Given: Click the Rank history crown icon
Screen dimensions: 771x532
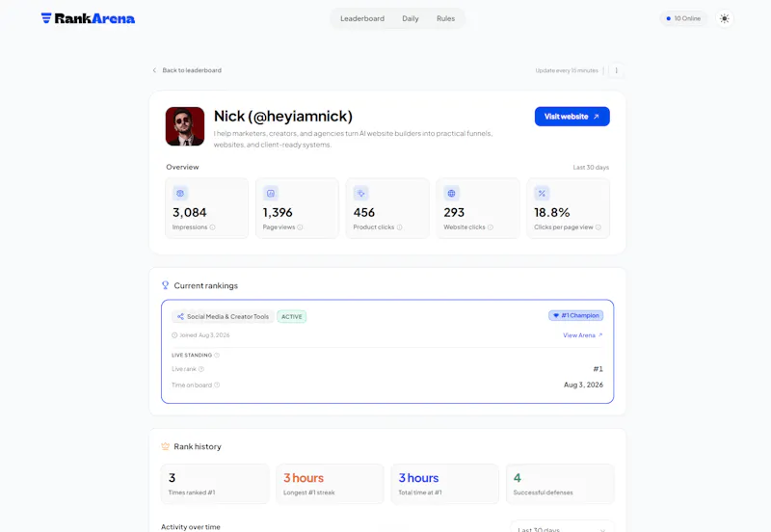Looking at the screenshot, I should click(x=165, y=446).
